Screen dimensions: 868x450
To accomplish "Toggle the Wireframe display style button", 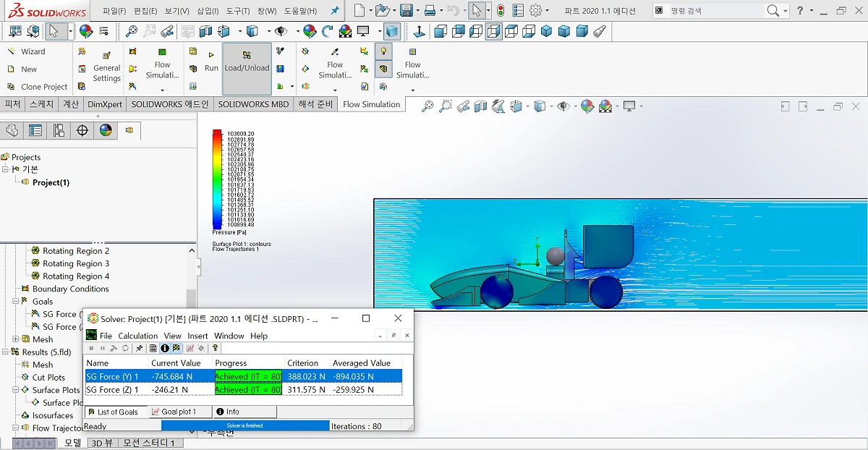I will click(493, 32).
